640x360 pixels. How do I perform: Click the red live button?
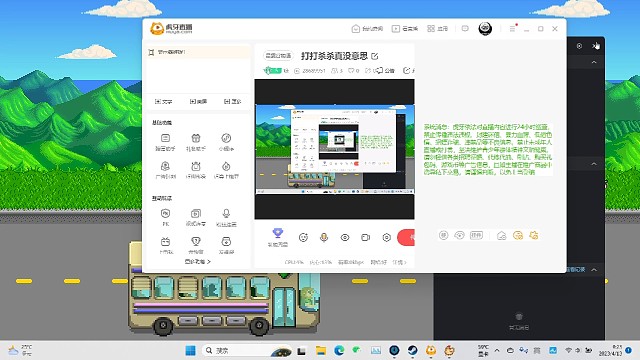[x=406, y=238]
